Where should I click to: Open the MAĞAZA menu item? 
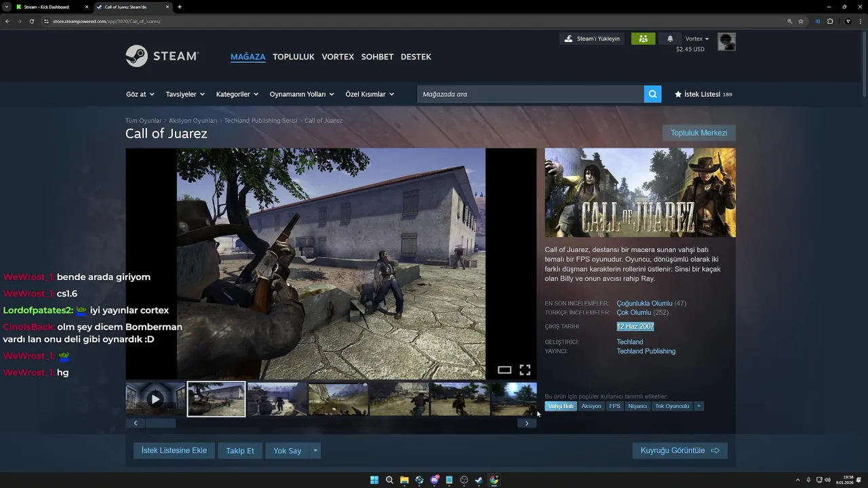[248, 57]
